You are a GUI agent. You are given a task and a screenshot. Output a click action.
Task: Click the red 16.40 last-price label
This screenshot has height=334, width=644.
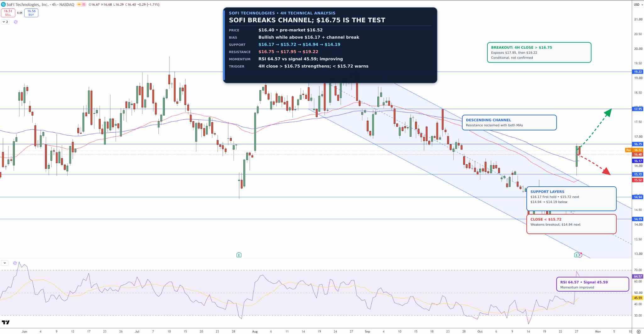pyautogui.click(x=638, y=154)
